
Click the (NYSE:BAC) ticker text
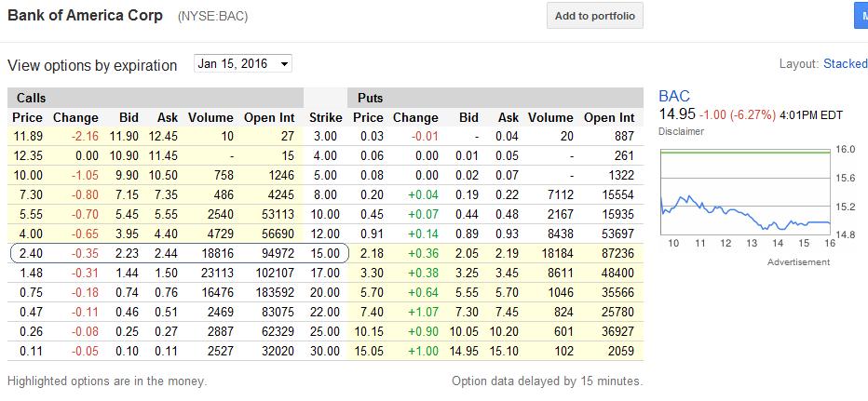(x=212, y=17)
